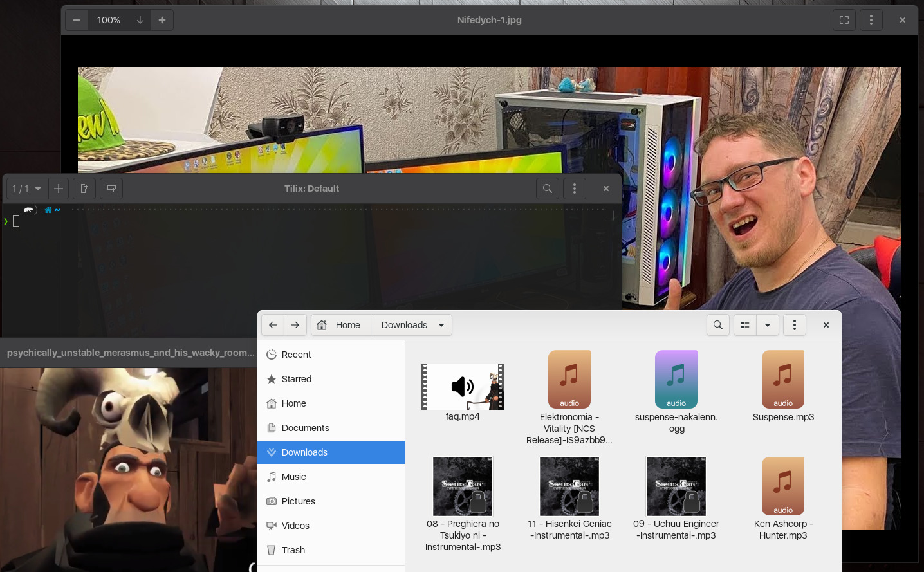The image size is (924, 572).
Task: Toggle fullscreen in the image viewer
Action: 844,20
